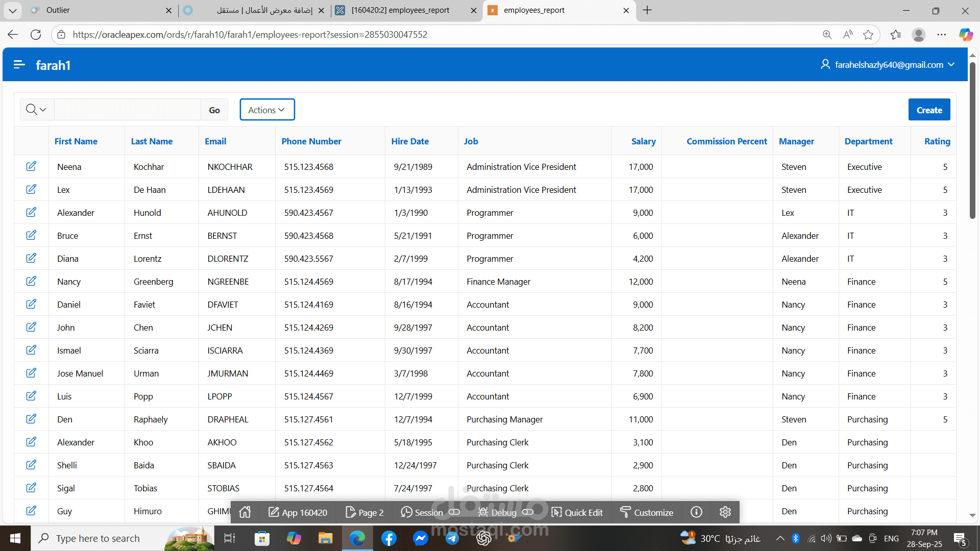Click edit pencil icon for Den Raphaely
980x551 pixels.
(x=31, y=419)
